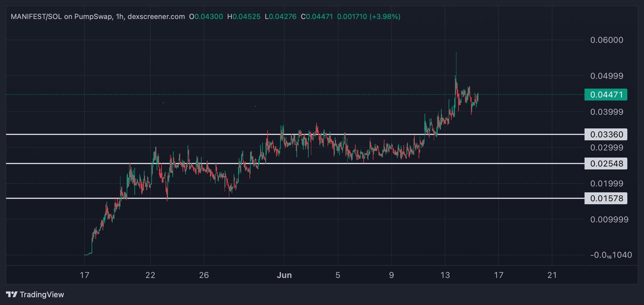644x305 pixels.
Task: Click the 0.04999 price axis label
Action: pos(606,76)
